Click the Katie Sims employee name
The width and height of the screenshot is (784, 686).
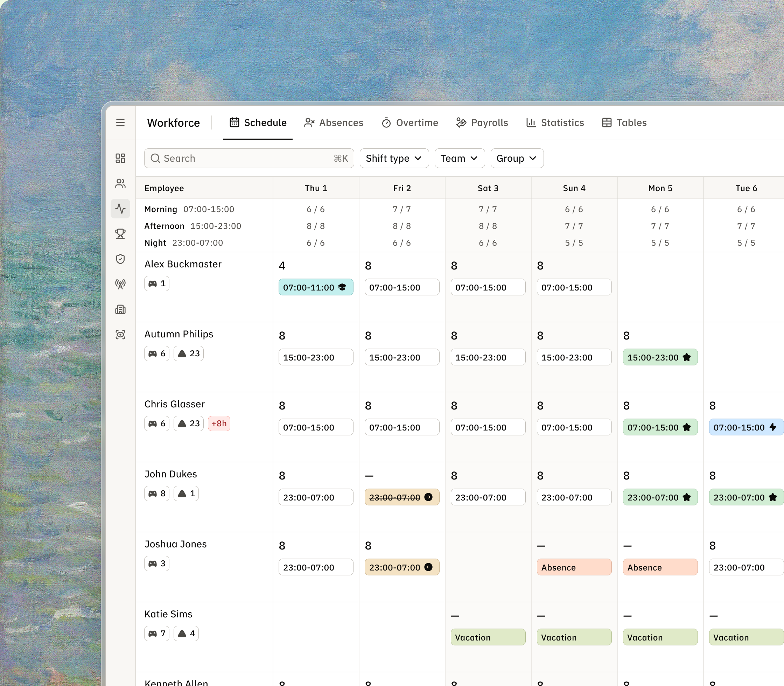point(168,614)
